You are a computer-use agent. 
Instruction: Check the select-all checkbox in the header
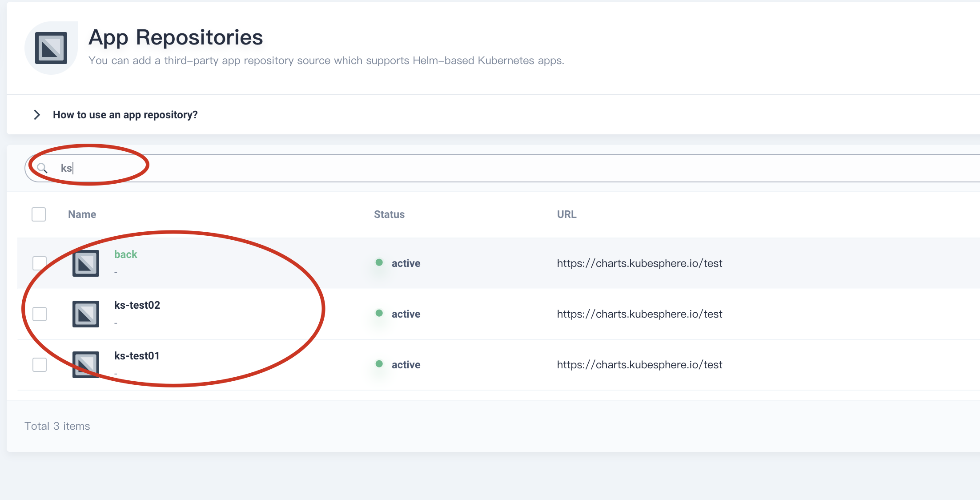39,214
